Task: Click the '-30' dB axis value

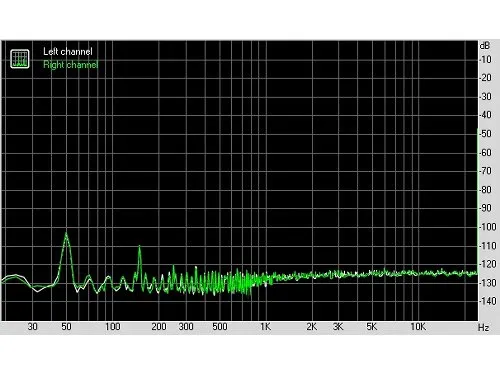Action: pos(485,97)
